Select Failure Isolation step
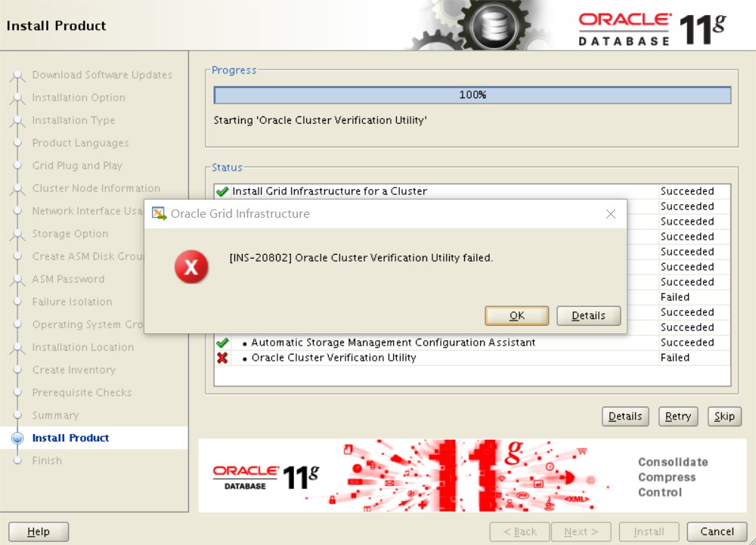 pos(73,302)
